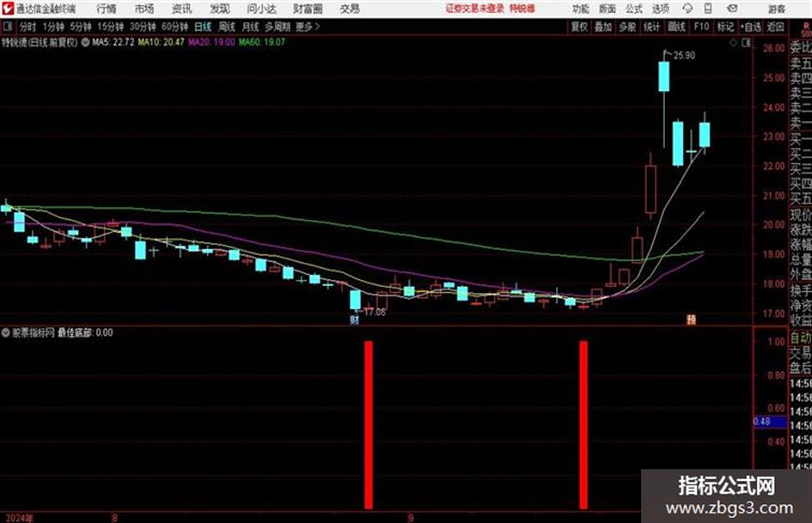
Task: Click the 财 marker under chart
Action: coord(355,320)
